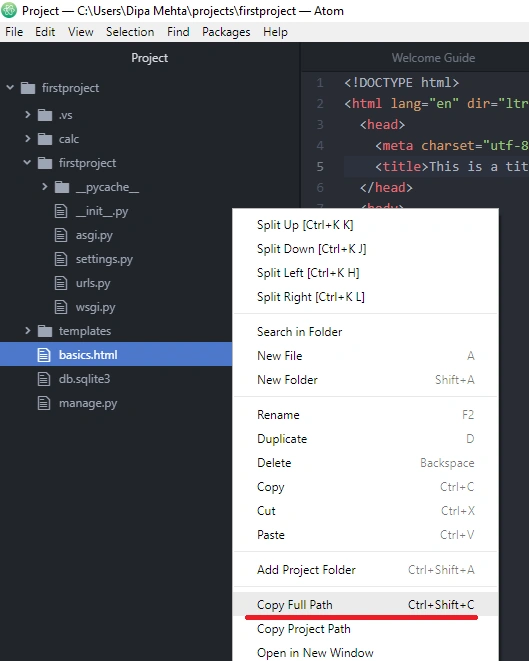This screenshot has height=661, width=529.
Task: Click the manage.py file icon
Action: coord(44,403)
